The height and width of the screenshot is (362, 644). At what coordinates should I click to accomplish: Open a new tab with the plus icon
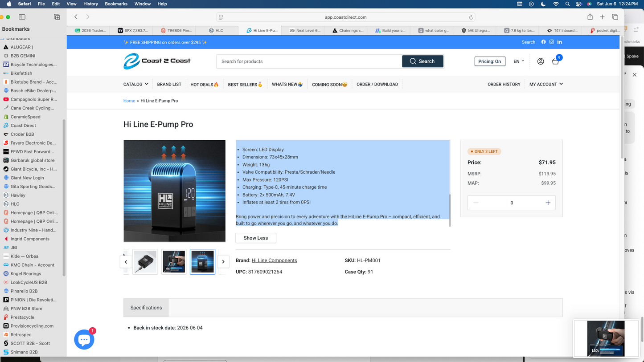(602, 17)
